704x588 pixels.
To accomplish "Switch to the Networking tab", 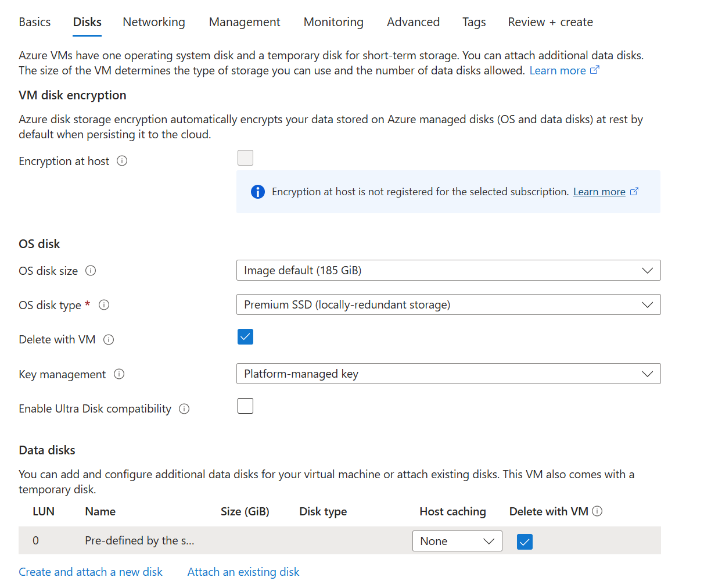I will click(x=153, y=21).
